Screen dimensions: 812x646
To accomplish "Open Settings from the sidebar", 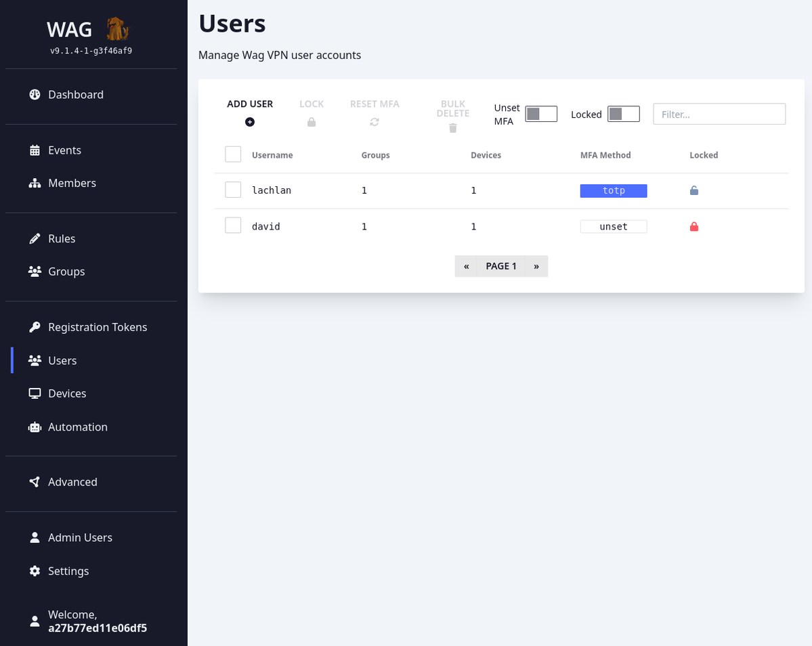I will [x=68, y=571].
